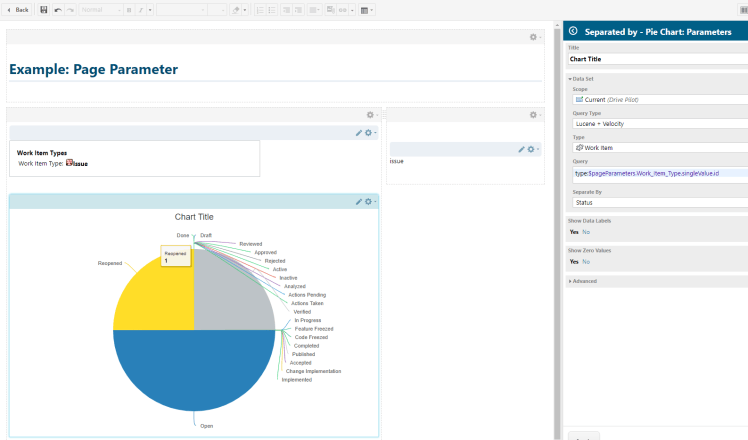Viewport: 748px width, 440px height.
Task: Open the insert table dropdown
Action: (x=366, y=10)
